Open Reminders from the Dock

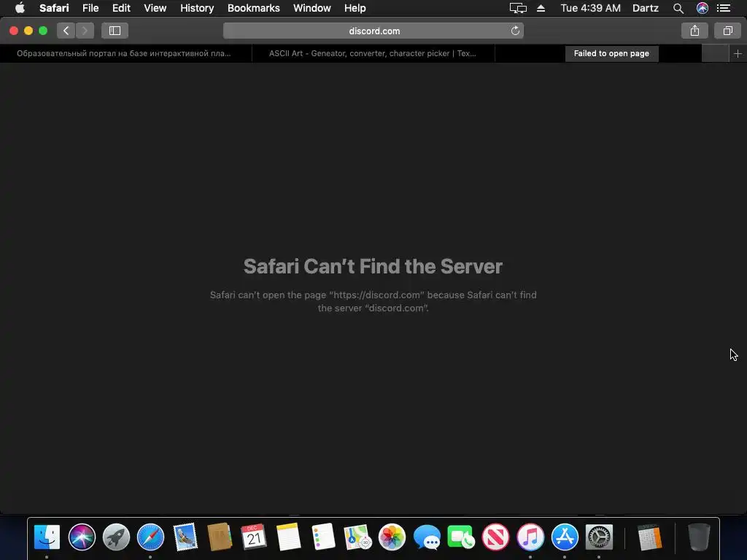323,537
